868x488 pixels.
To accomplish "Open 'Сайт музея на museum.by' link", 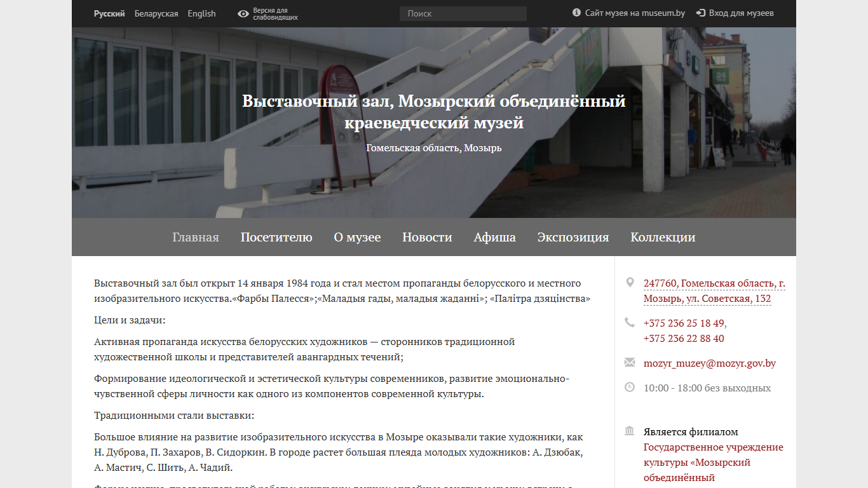I will [635, 13].
